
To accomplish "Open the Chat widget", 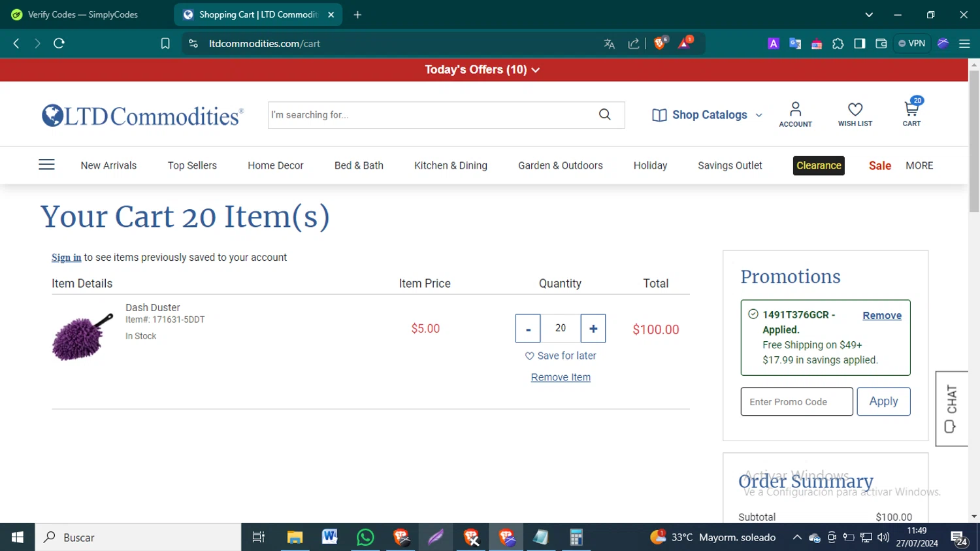I will 951,409.
